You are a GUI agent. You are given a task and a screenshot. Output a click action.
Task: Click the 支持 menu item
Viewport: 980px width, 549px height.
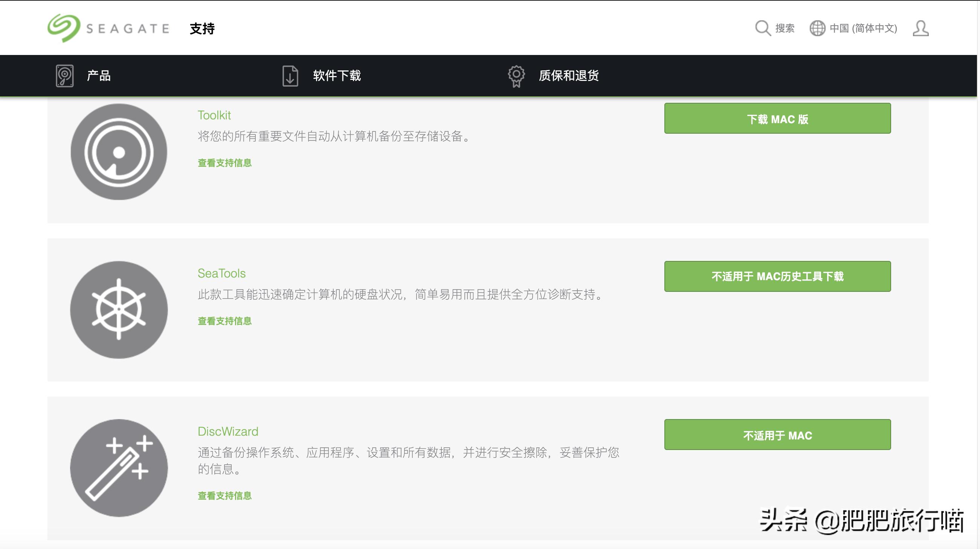(201, 28)
